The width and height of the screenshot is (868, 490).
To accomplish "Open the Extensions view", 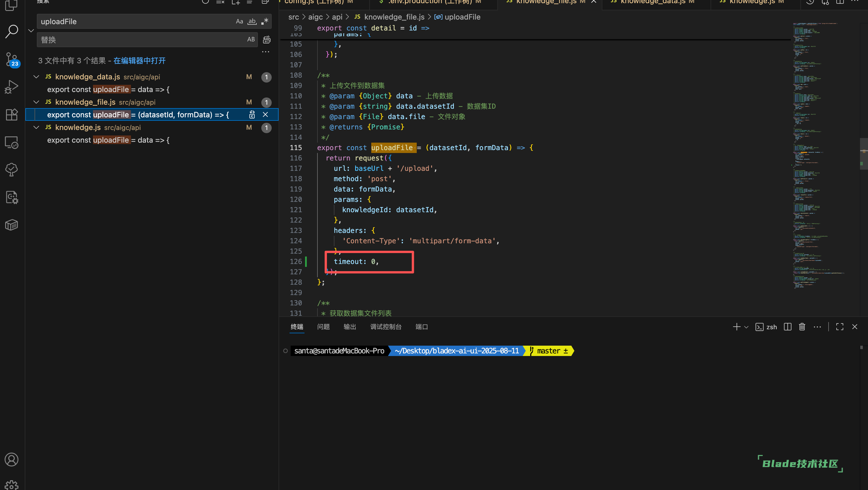I will (x=12, y=115).
